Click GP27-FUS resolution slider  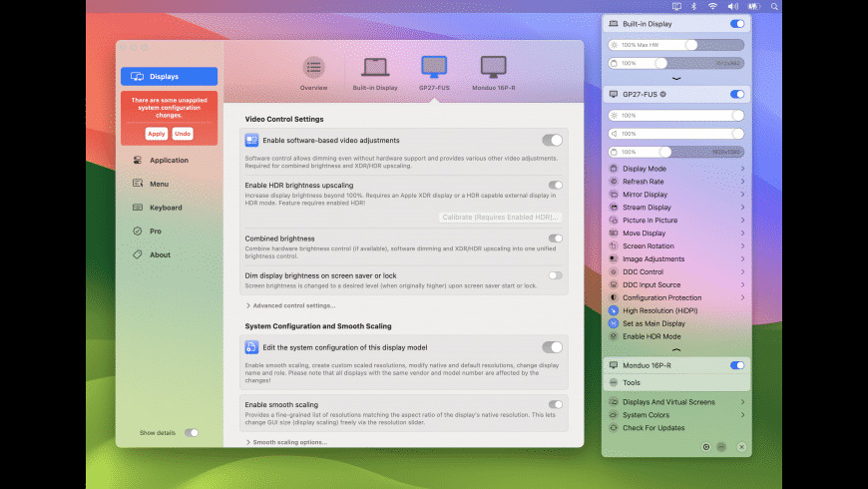[x=675, y=152]
